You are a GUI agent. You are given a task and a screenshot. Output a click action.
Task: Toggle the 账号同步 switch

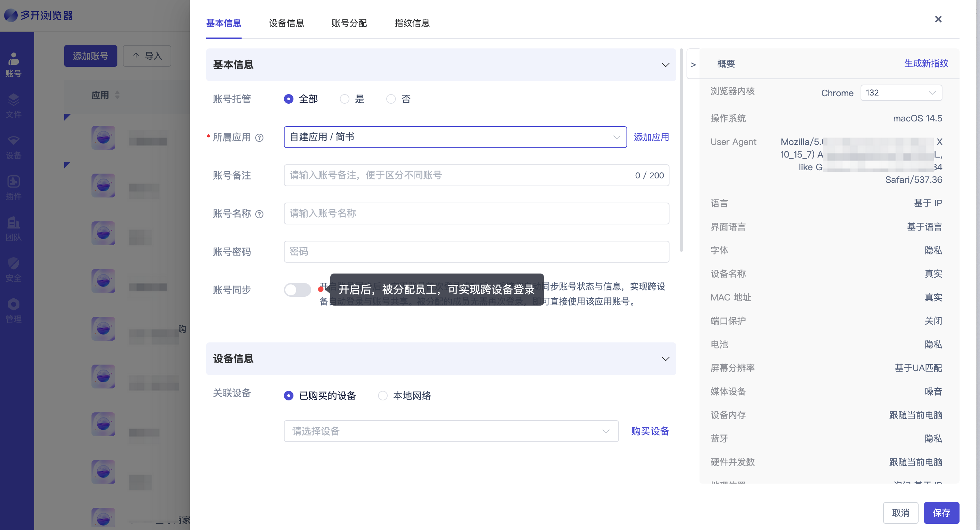click(x=298, y=290)
